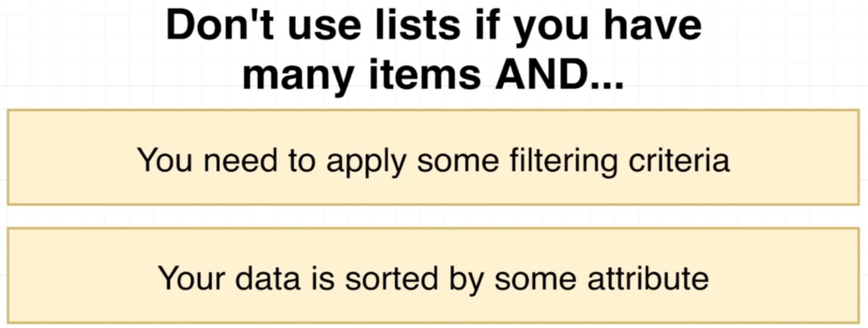Select the word 'need' in first box

pyautogui.click(x=238, y=160)
